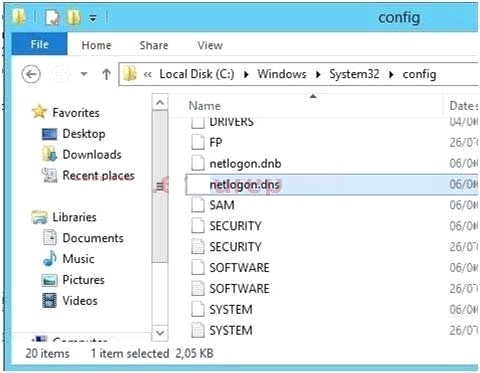Image resolution: width=480 pixels, height=373 pixels.
Task: Switch to the Home ribbon tab
Action: pyautogui.click(x=96, y=45)
